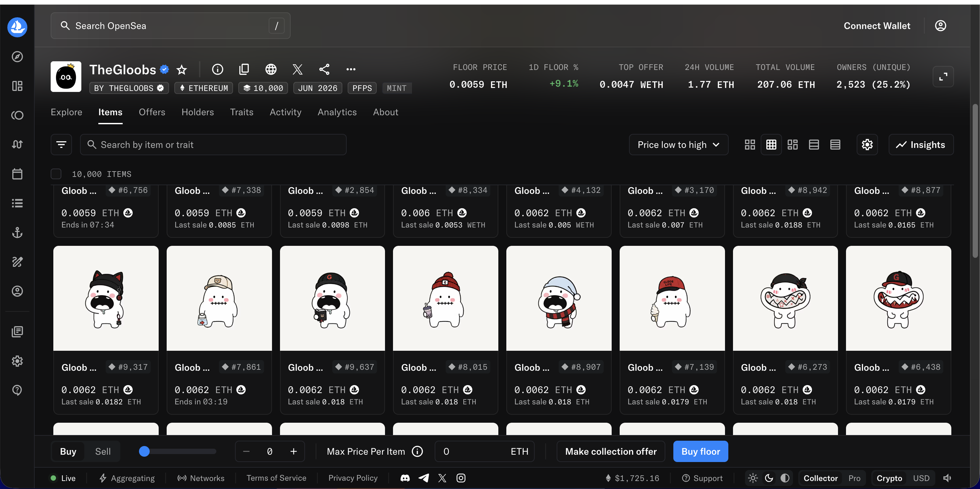Select the half-circle system theme toggle
The height and width of the screenshot is (489, 980).
tap(784, 478)
